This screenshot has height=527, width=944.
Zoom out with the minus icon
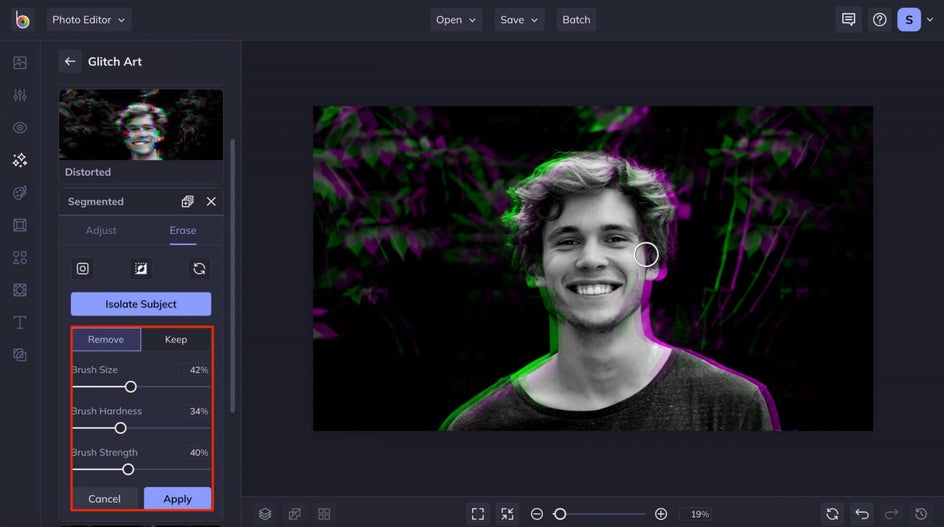tap(537, 514)
